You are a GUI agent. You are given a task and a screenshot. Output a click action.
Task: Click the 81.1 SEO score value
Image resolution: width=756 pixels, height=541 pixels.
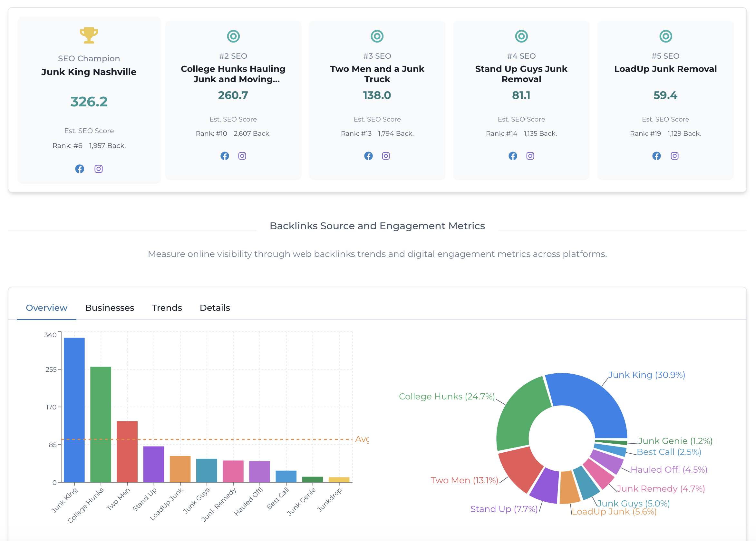(521, 95)
